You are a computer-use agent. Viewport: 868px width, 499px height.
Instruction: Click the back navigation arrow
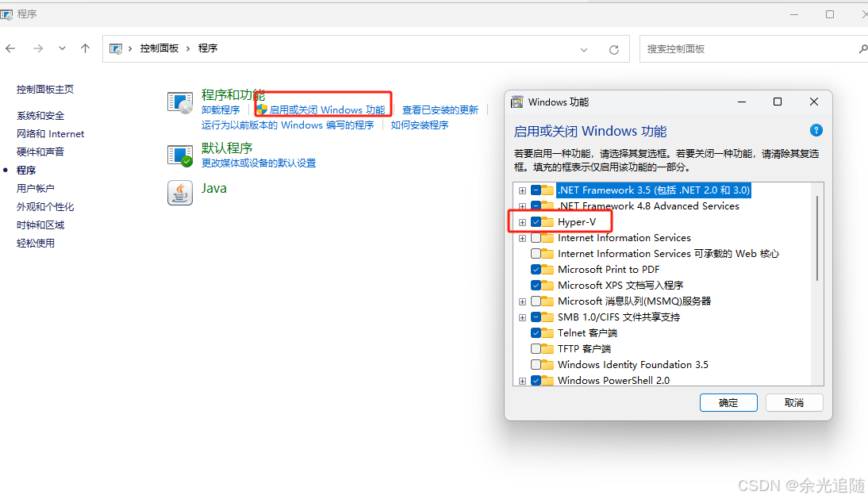click(11, 48)
